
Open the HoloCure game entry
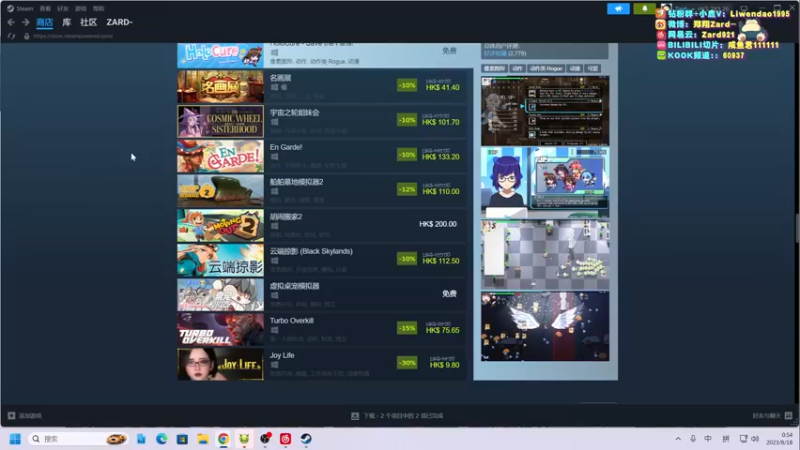click(x=323, y=55)
